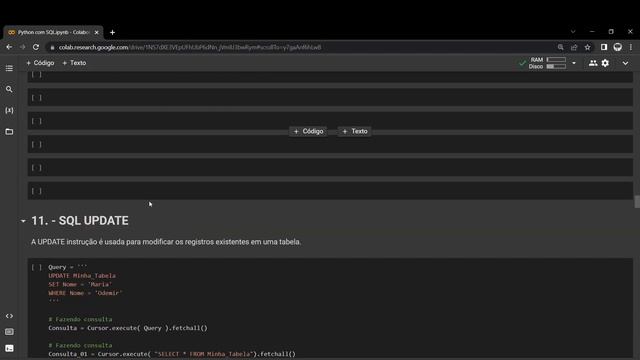The width and height of the screenshot is (640, 360).
Task: Run the UPDATE Minha_Tabela query cell
Action: coord(37,267)
